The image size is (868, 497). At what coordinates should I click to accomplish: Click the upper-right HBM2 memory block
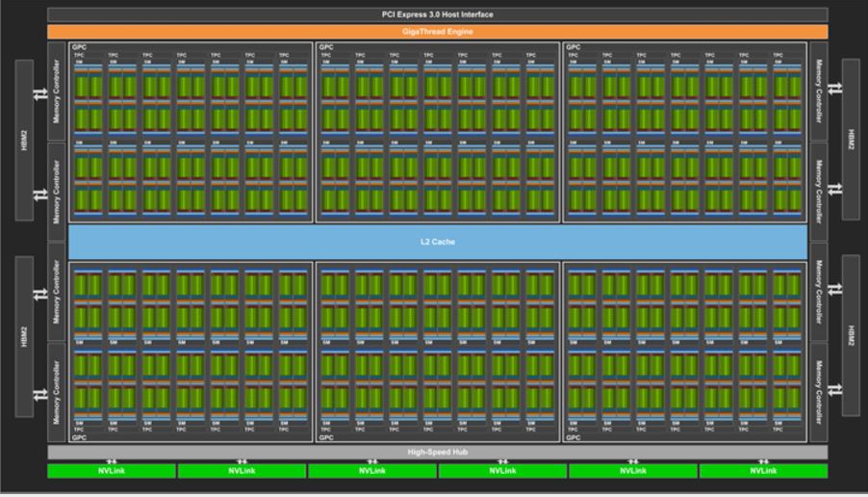tap(851, 139)
